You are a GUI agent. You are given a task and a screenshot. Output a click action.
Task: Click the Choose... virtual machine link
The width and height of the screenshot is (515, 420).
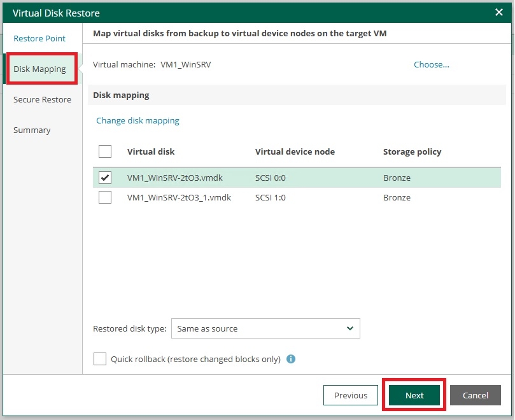coord(431,64)
